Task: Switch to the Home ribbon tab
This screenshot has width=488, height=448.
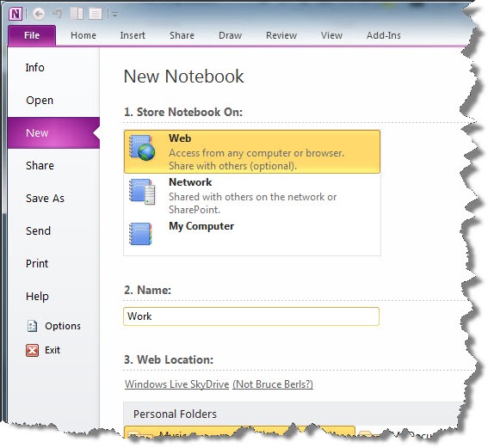Action: pos(83,35)
